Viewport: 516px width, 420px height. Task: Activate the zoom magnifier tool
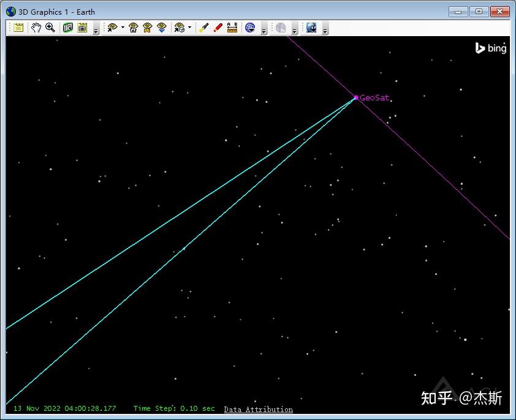50,28
